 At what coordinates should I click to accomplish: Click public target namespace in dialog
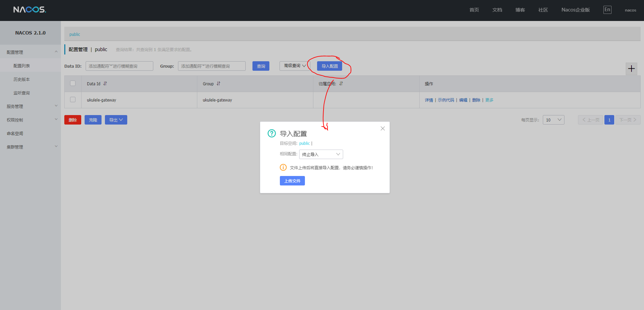[305, 143]
